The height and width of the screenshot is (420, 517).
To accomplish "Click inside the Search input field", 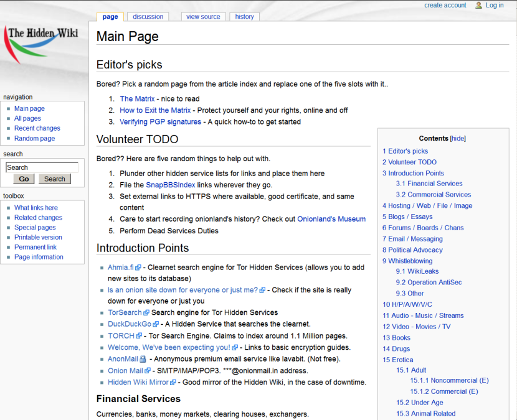I will [x=42, y=167].
